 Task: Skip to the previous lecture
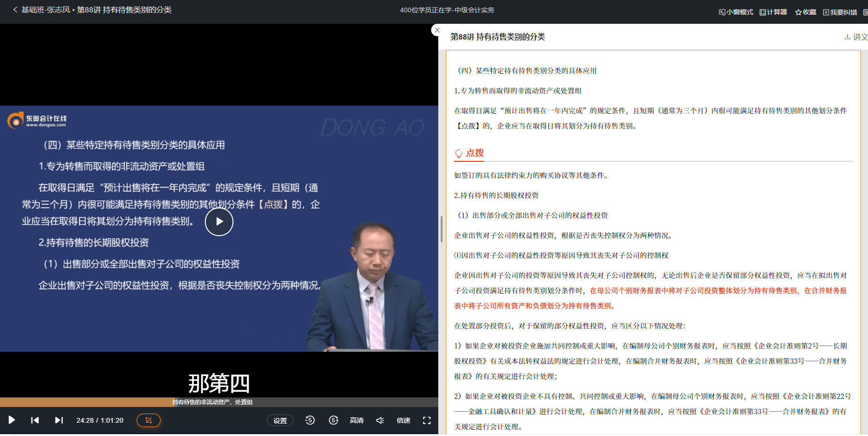click(x=35, y=420)
